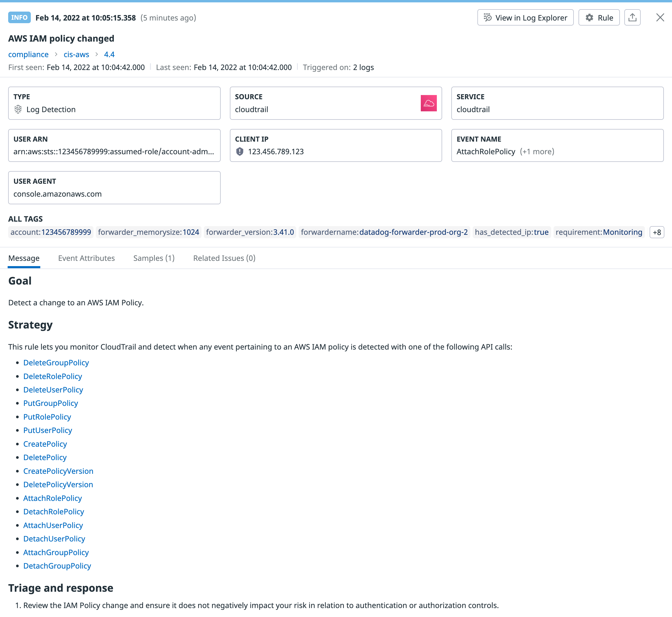
Task: Click the INFO severity badge
Action: click(x=19, y=17)
